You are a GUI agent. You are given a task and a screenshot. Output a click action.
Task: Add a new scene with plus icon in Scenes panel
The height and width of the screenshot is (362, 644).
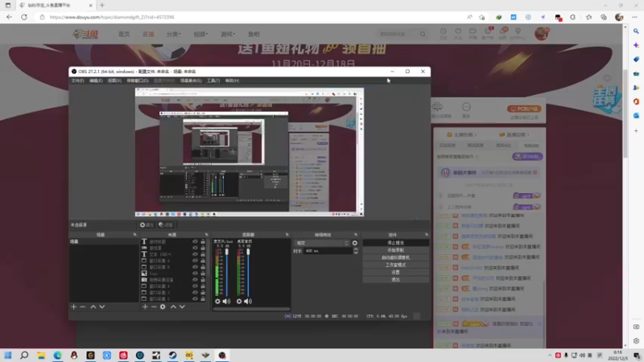click(x=74, y=306)
